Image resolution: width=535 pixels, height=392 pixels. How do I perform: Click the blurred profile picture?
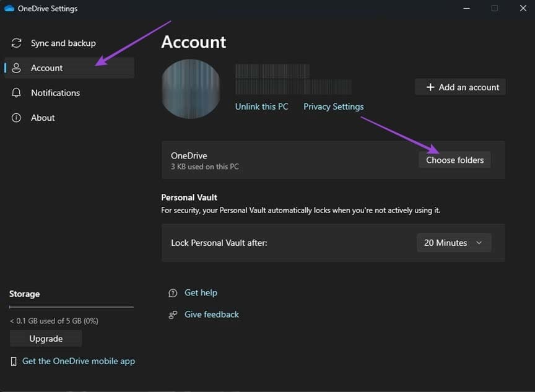tap(191, 89)
